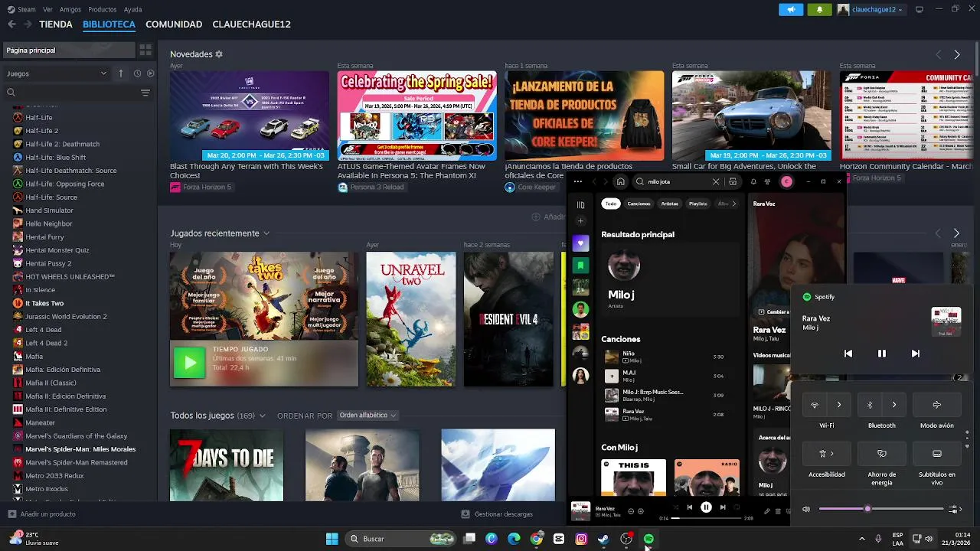Open Juegos category dropdown in Steam sidebar

(x=57, y=73)
